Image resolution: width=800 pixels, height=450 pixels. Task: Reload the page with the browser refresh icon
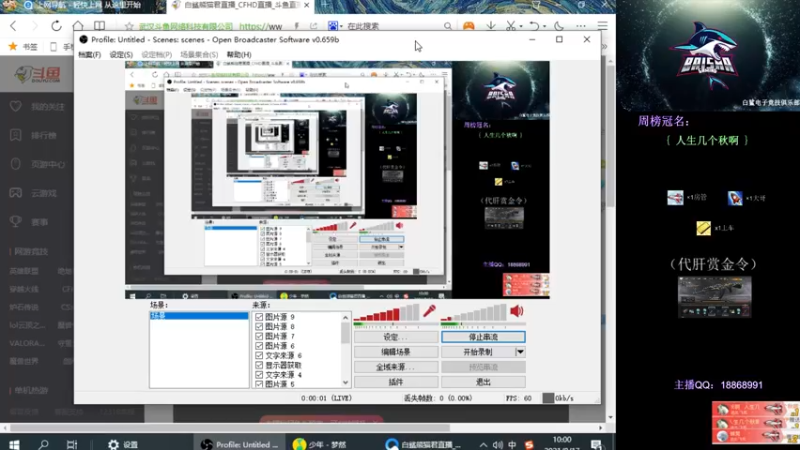[x=56, y=26]
